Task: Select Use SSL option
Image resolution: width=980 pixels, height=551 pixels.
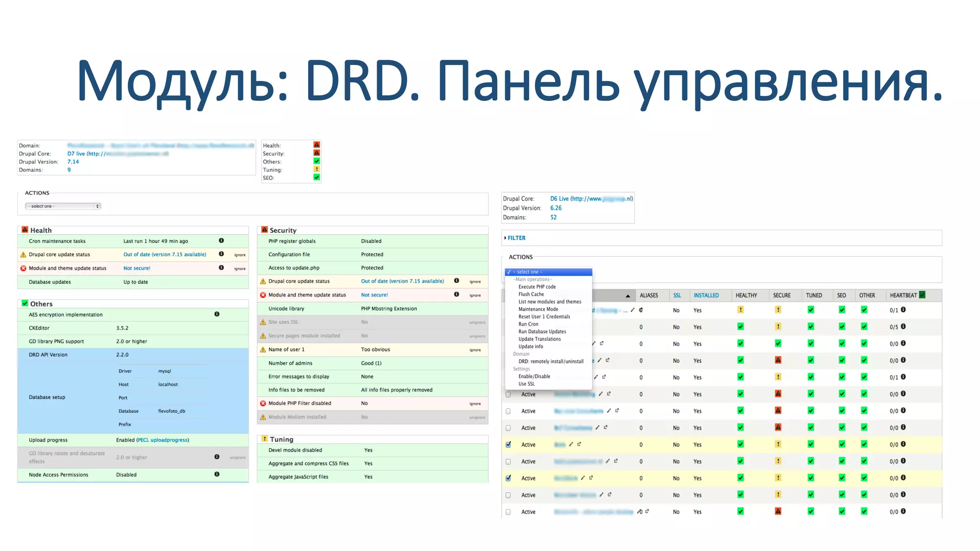Action: pos(526,384)
